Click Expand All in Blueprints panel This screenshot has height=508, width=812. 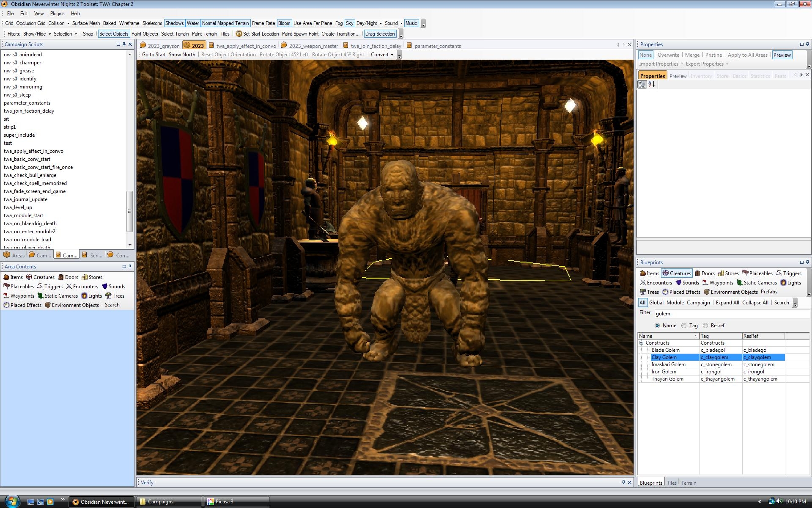tap(727, 303)
